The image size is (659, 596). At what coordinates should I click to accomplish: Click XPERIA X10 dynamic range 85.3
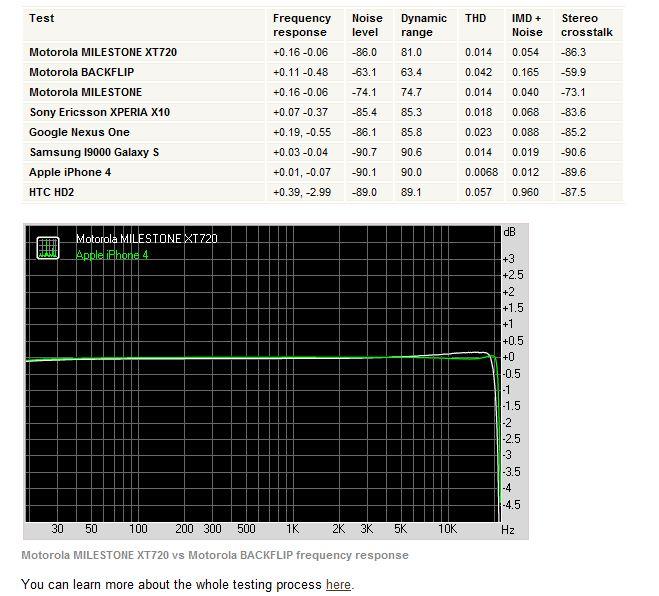click(411, 112)
